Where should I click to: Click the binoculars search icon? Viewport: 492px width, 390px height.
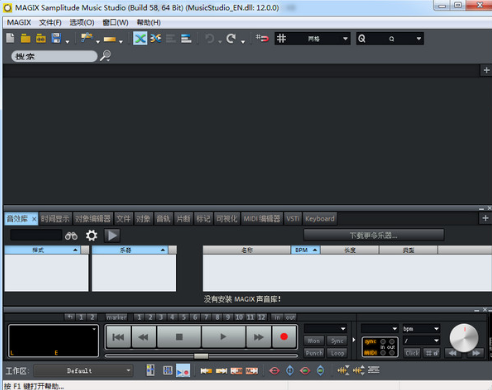pyautogui.click(x=71, y=236)
